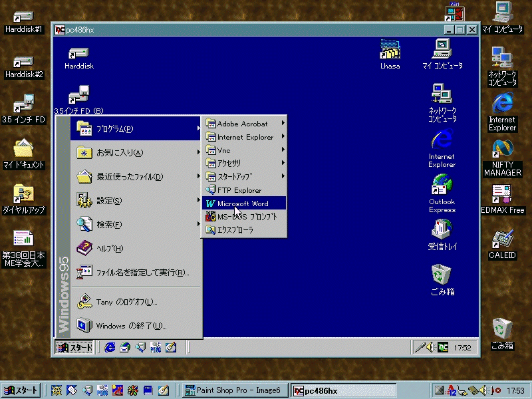Select Harddisk icon on the remote desktop
Image resolution: width=532 pixels, height=399 pixels.
[x=79, y=59]
